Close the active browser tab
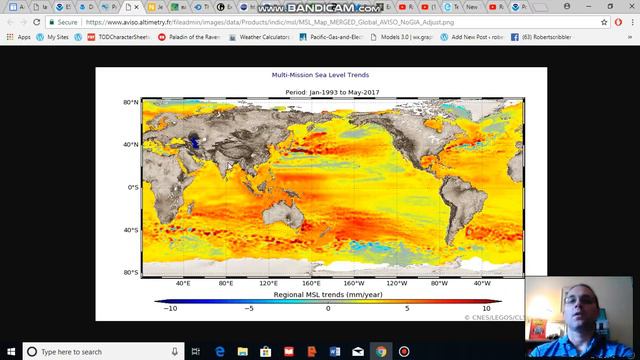The width and height of the screenshot is (640, 360). (x=137, y=7)
